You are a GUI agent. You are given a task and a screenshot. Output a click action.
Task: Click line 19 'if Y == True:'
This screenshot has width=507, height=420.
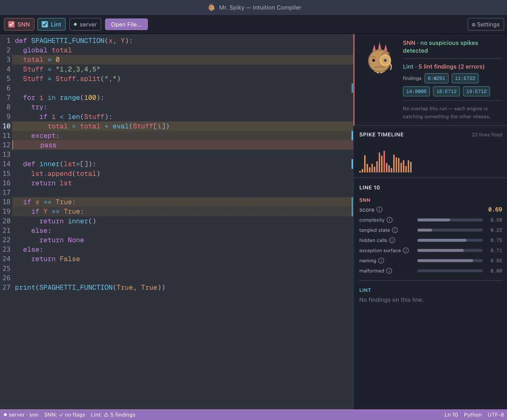pyautogui.click(x=183, y=211)
